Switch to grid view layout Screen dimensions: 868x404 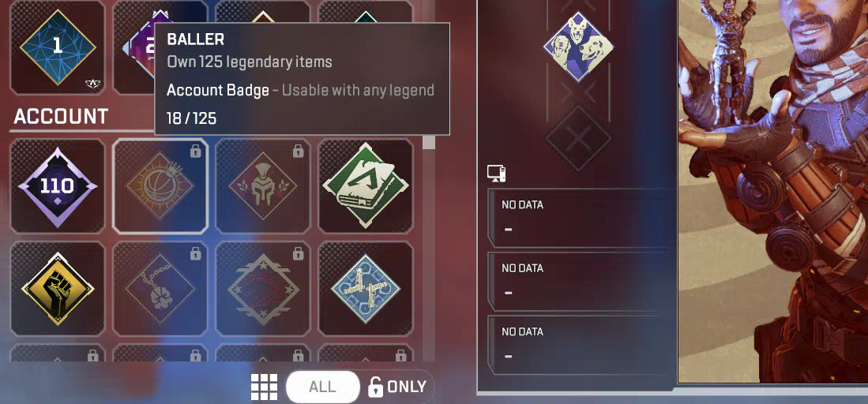pos(264,387)
